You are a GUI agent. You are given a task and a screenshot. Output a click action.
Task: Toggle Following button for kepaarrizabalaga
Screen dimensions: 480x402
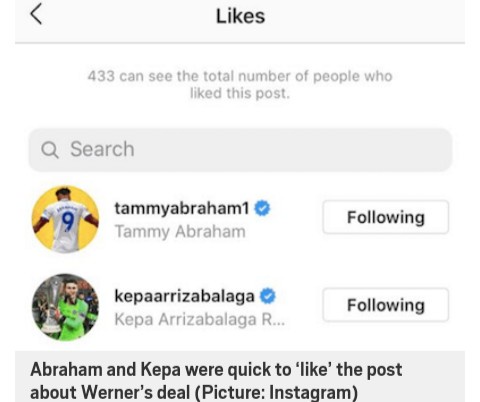[x=386, y=305]
